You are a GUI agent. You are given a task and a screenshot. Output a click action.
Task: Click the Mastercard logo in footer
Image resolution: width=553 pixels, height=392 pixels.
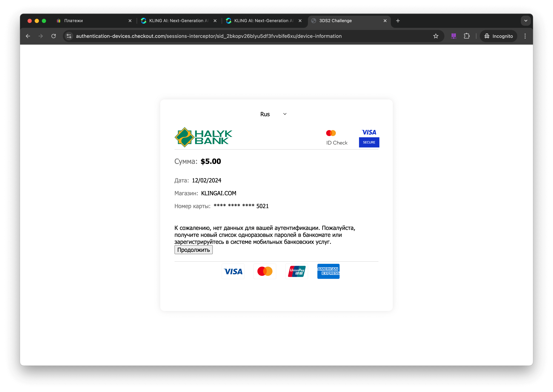click(265, 271)
